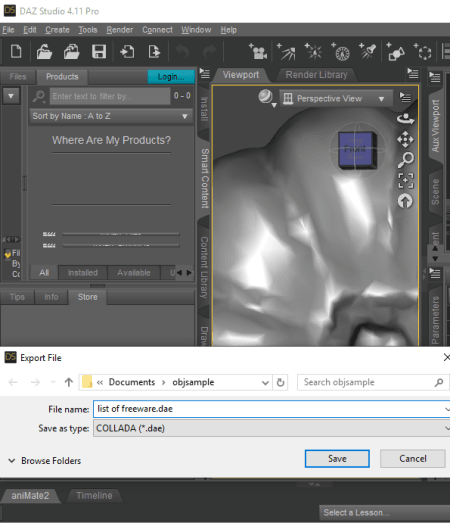Viewport: 450px width, 523px height.
Task: Click the Where Are My Products link
Action: 111,140
